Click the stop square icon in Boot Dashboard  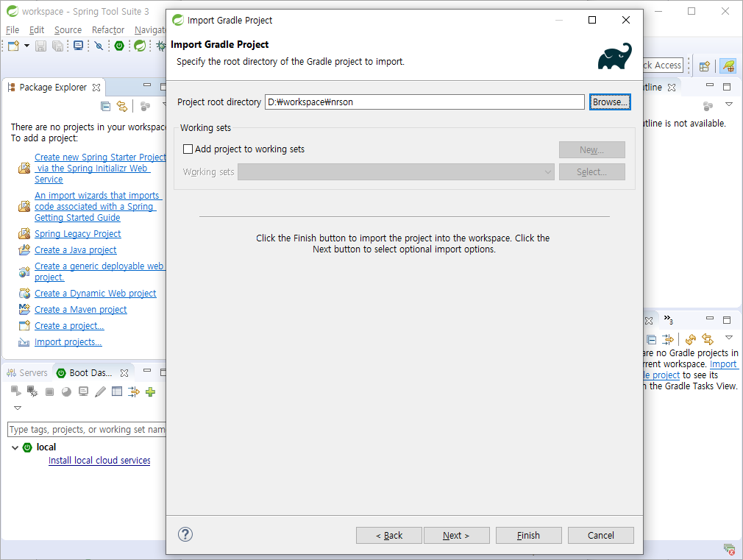click(x=49, y=391)
